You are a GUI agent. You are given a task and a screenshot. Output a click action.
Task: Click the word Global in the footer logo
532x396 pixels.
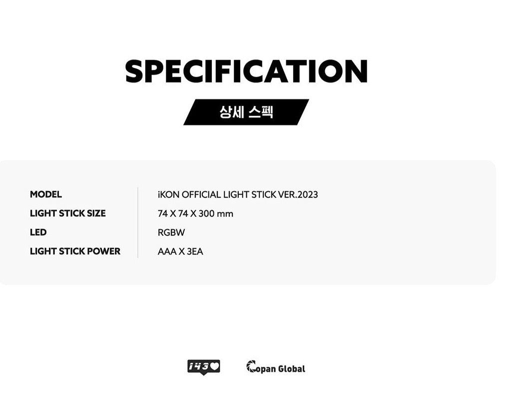pyautogui.click(x=291, y=369)
